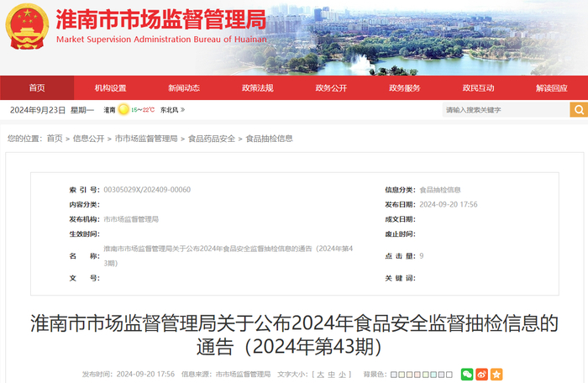The image size is (588, 383).
Task: Choose the pink background color swatch
Action: tap(417, 375)
